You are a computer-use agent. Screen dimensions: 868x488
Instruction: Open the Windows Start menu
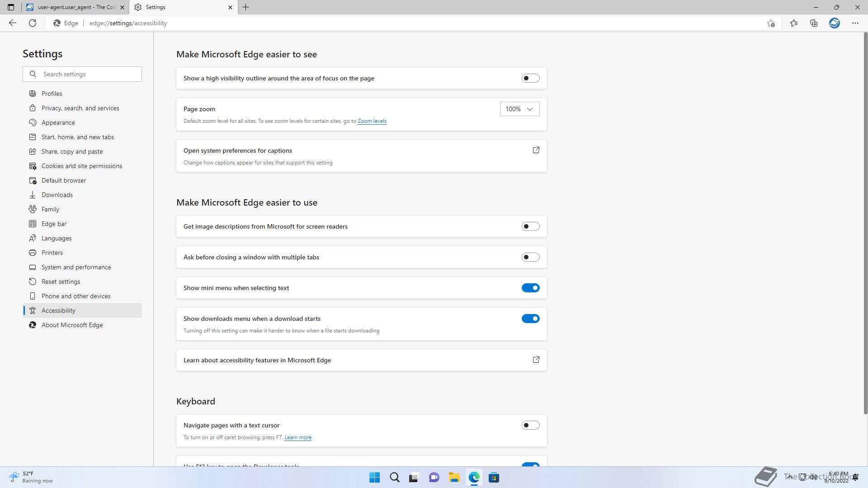tap(374, 478)
